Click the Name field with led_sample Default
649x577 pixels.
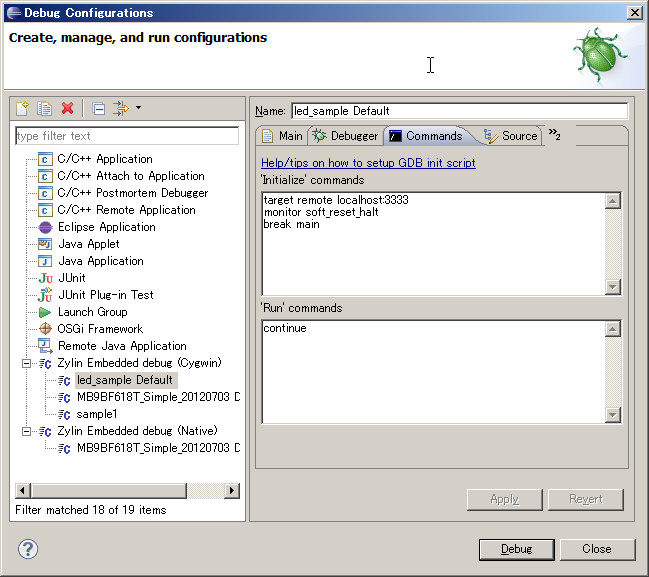[x=459, y=111]
